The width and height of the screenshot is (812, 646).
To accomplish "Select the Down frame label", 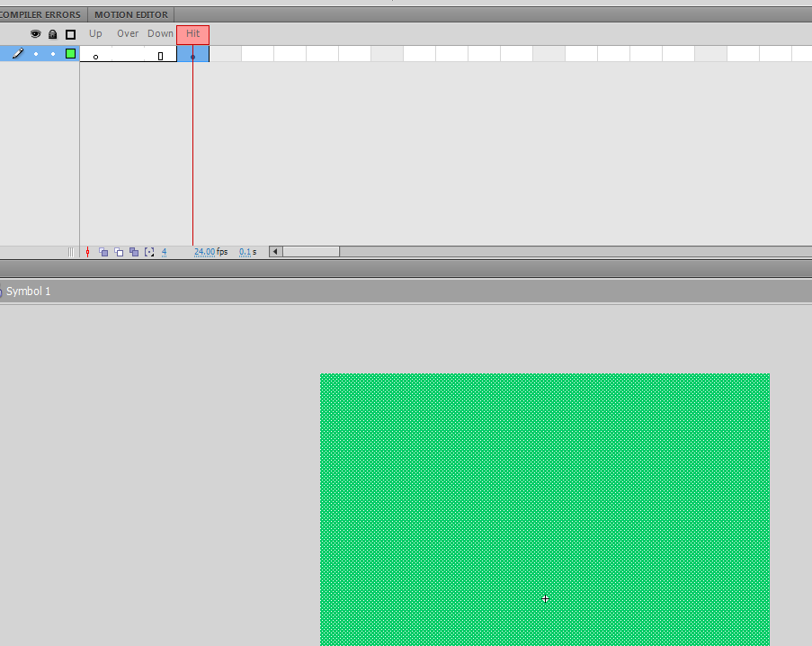I will [x=160, y=33].
